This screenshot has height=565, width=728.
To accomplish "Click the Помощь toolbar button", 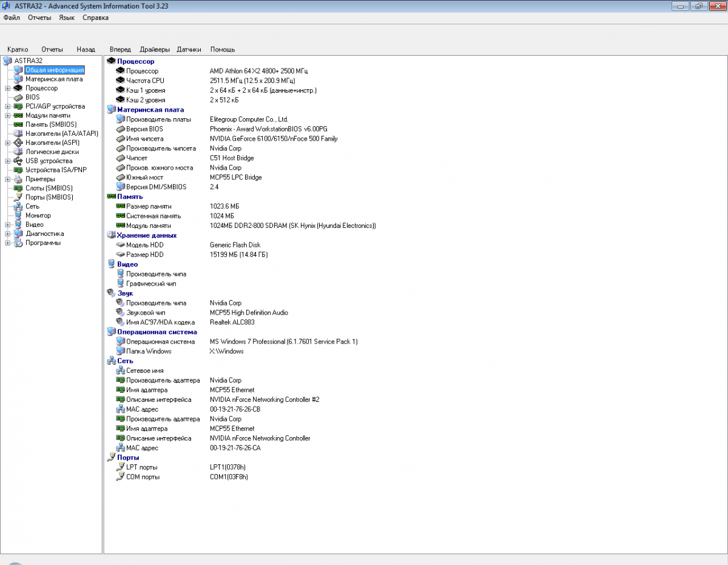I will tap(223, 49).
